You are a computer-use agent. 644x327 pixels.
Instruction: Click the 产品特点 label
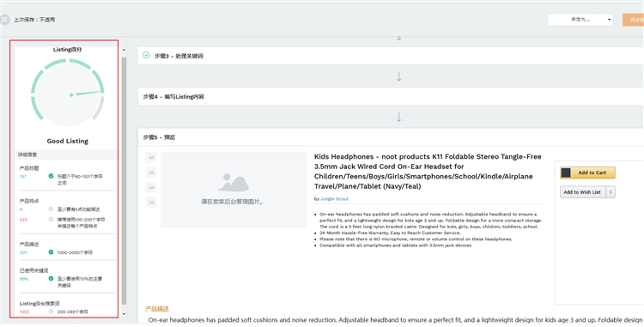click(x=29, y=201)
